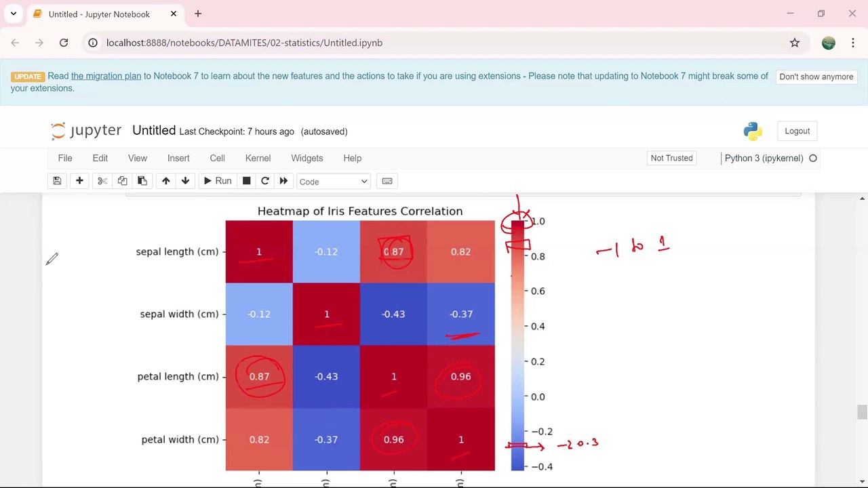Move selected cell up arrow
The width and height of the screenshot is (868, 488).
tap(165, 181)
